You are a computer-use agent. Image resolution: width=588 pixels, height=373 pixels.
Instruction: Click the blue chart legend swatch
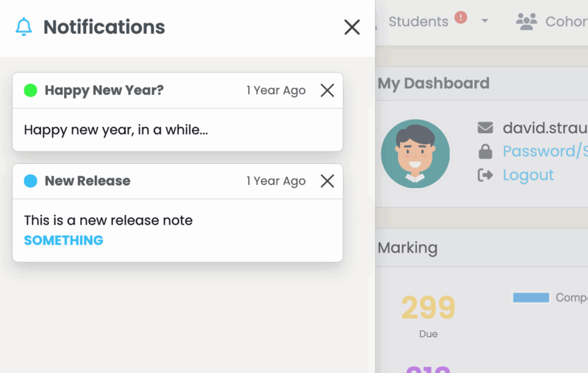(x=531, y=297)
